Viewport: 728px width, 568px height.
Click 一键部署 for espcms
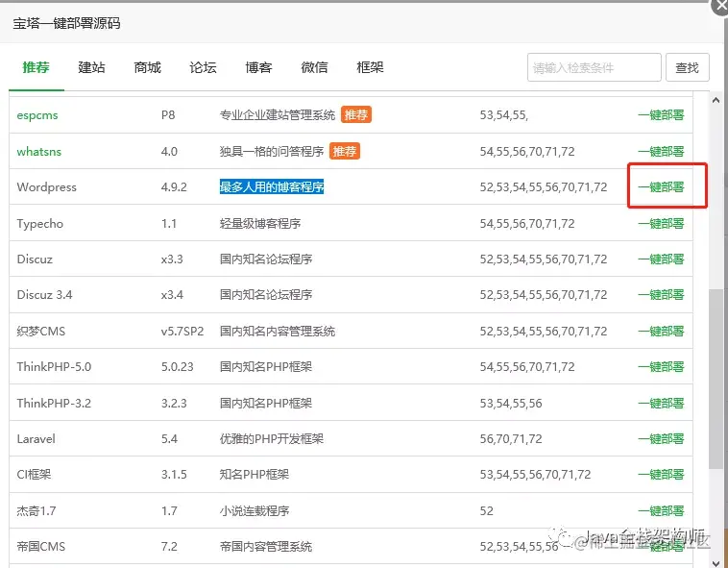(x=661, y=115)
